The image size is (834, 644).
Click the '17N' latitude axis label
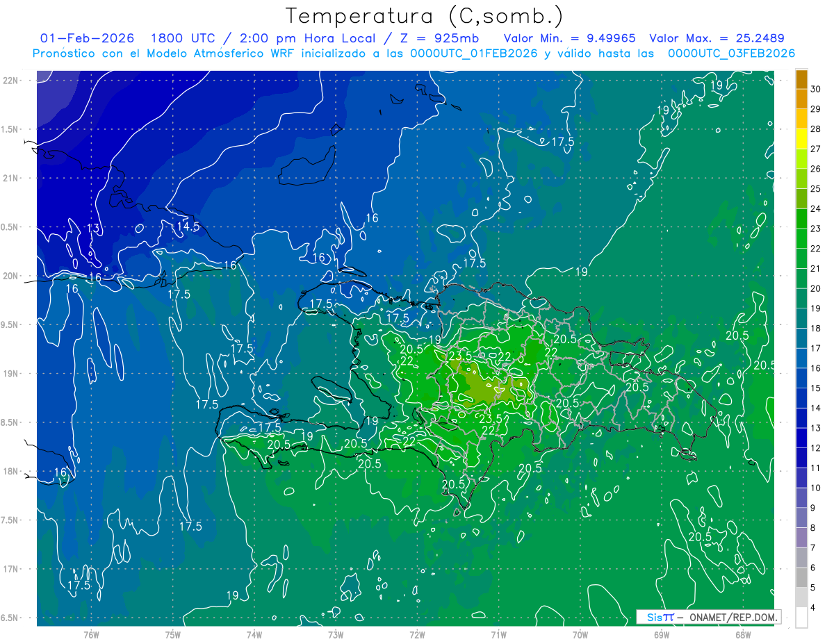point(10,570)
